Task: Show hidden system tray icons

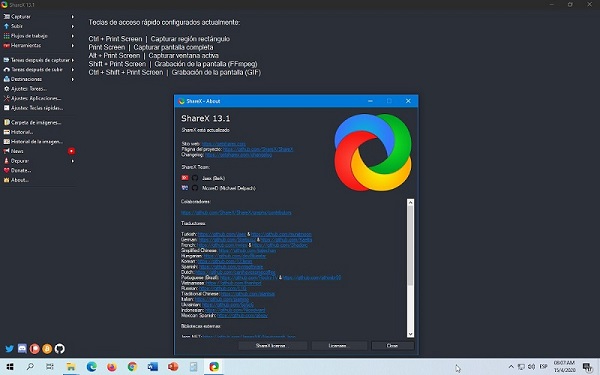Action: (511, 367)
